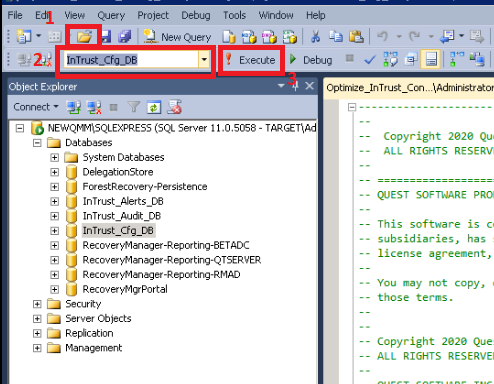Click the Connect icon left of database box
Viewport: 494px width, 384px height.
pyautogui.click(x=24, y=60)
